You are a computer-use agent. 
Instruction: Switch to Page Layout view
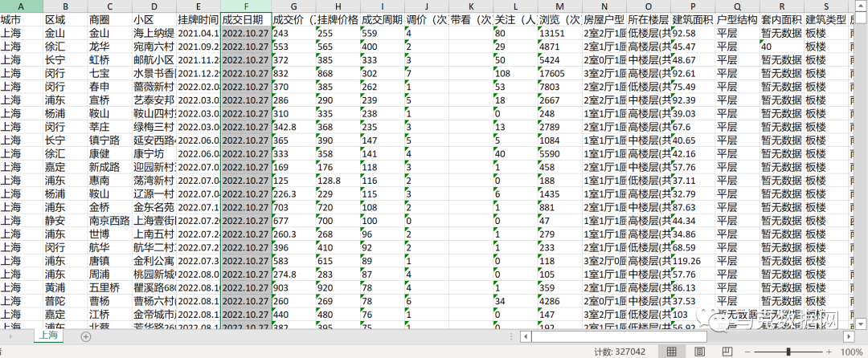pos(700,352)
